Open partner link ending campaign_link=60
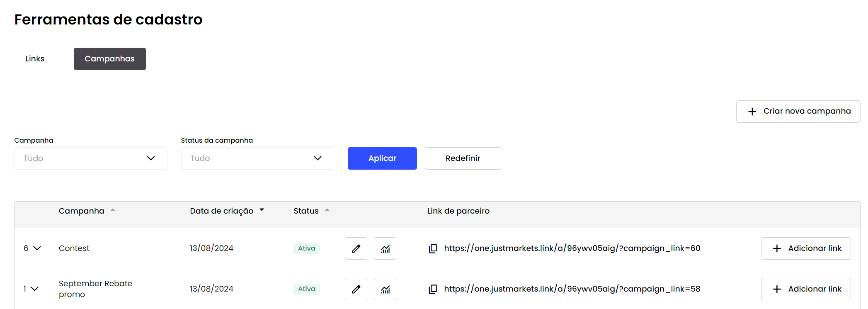The height and width of the screenshot is (309, 868). 572,248
